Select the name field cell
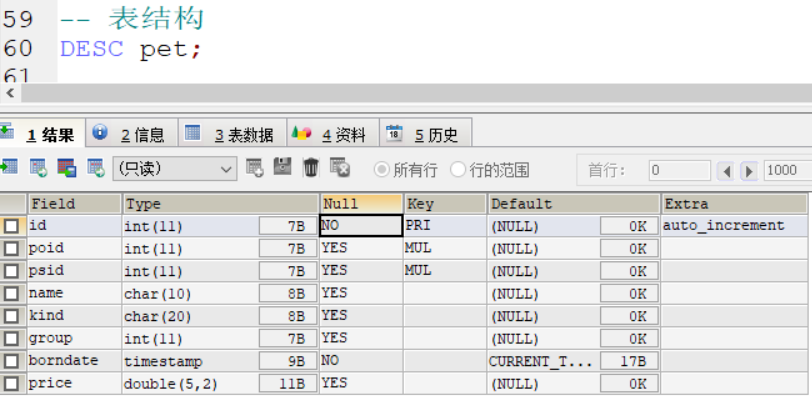 click(x=75, y=294)
